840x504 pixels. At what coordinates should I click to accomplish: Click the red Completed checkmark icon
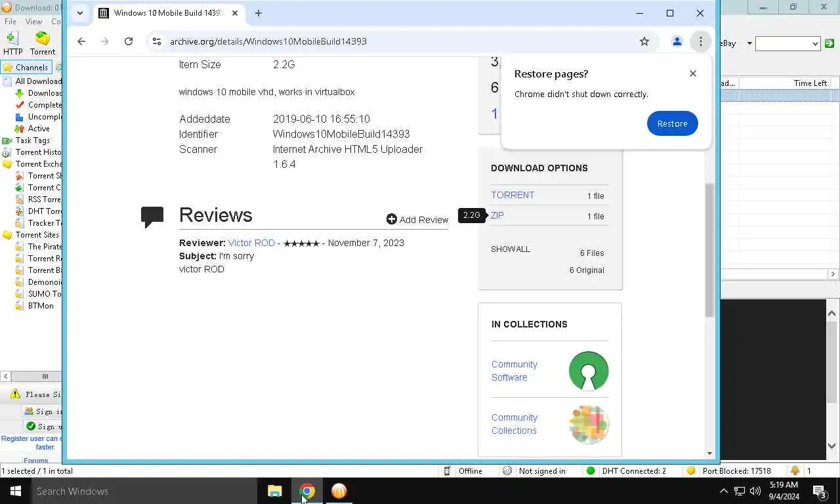pos(20,105)
